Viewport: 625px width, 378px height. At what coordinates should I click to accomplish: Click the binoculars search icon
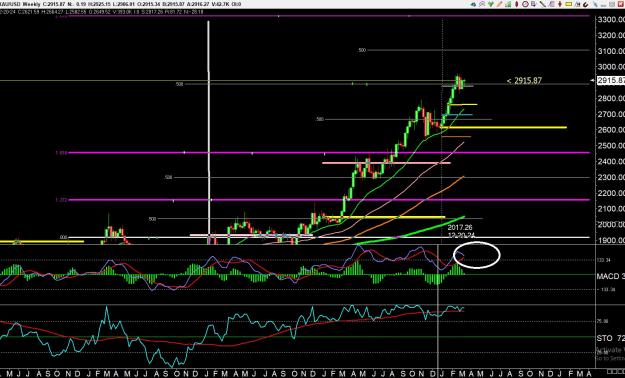[577, 4]
